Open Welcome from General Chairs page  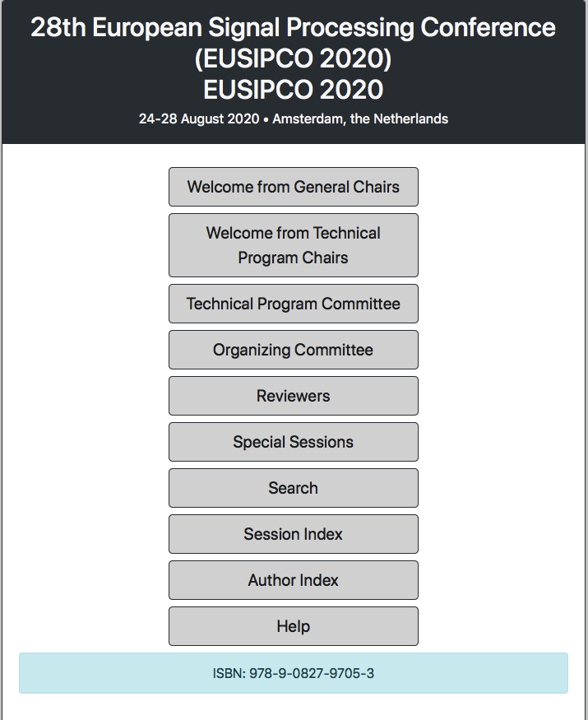pos(294,187)
